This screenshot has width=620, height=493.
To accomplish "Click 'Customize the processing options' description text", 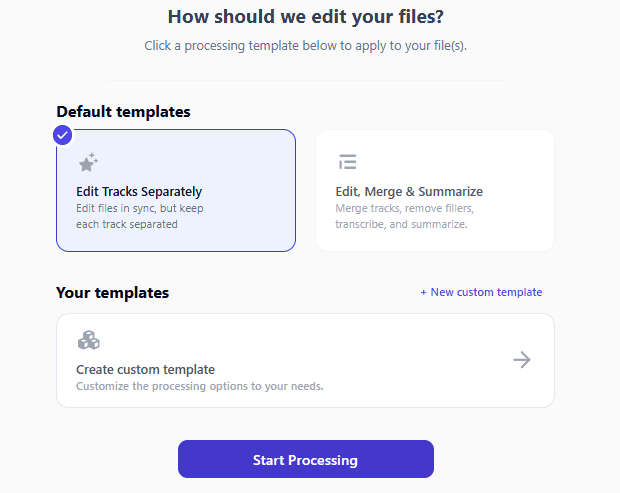I will (x=200, y=386).
